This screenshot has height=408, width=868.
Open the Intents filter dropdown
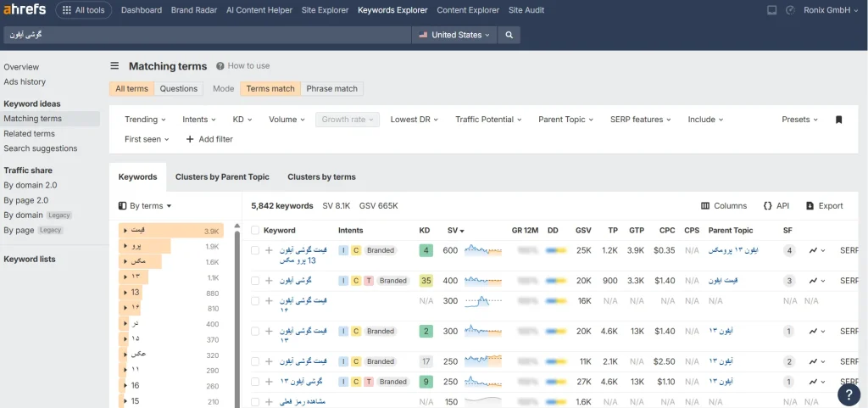click(x=199, y=120)
